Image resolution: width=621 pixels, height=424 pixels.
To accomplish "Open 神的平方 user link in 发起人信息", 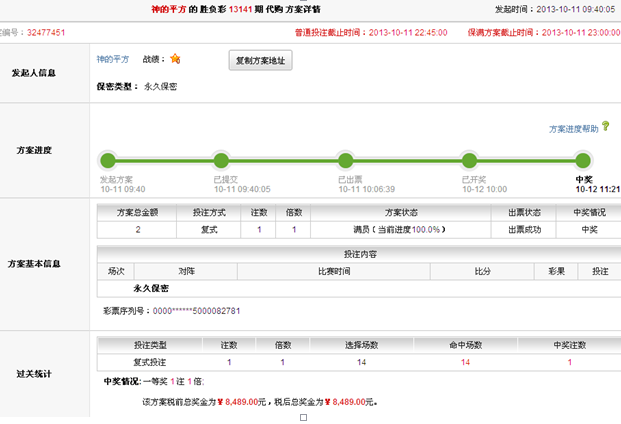I will pyautogui.click(x=112, y=60).
